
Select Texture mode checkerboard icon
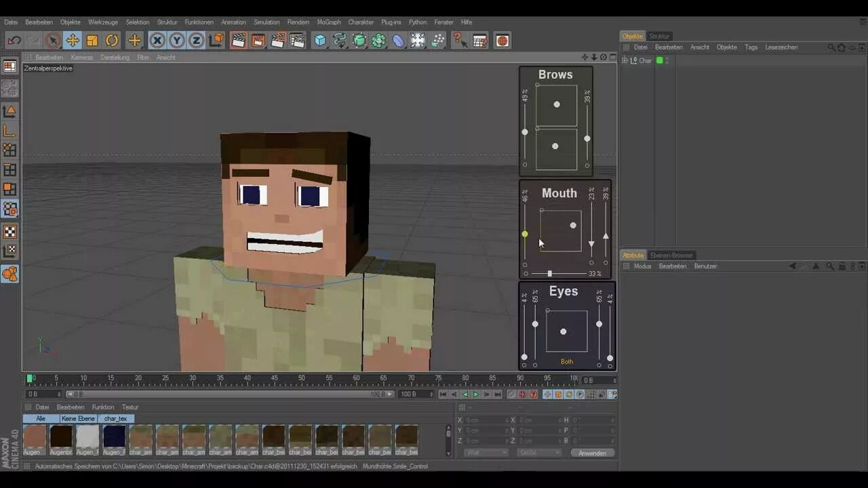[x=9, y=232]
